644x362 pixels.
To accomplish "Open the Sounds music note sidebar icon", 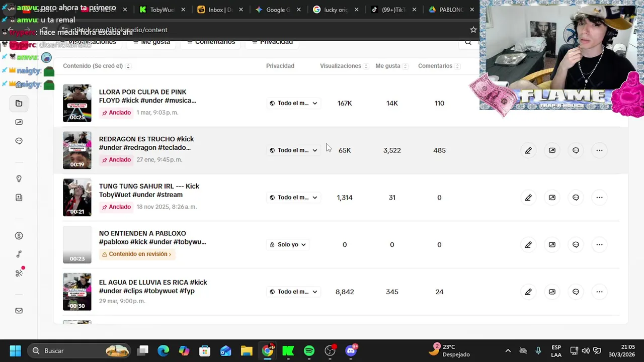I will [19, 254].
